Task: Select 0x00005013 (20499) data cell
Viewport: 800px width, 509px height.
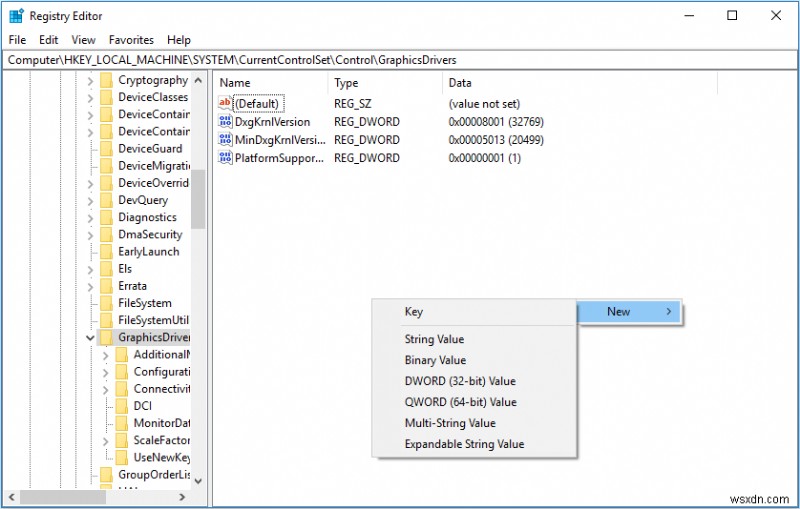Action: tap(496, 139)
